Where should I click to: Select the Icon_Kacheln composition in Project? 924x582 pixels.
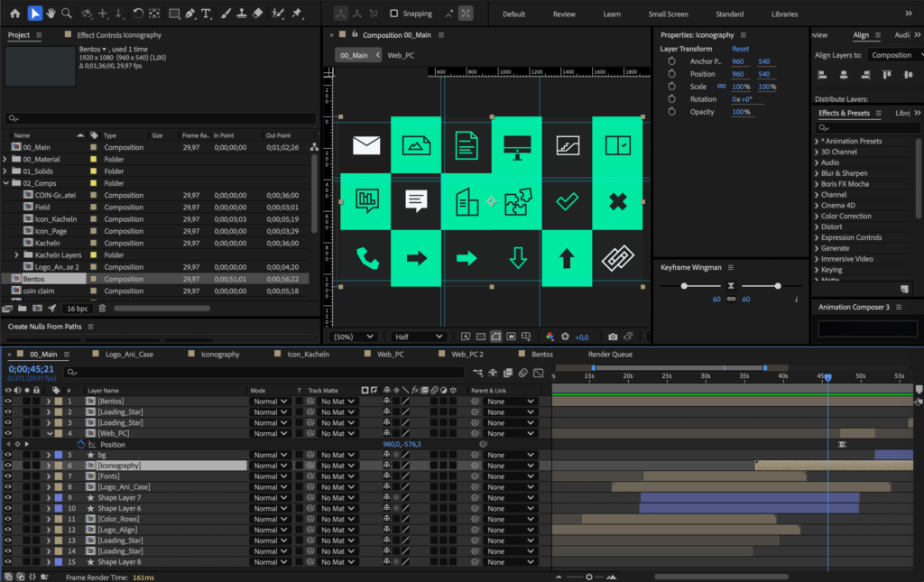click(x=55, y=219)
